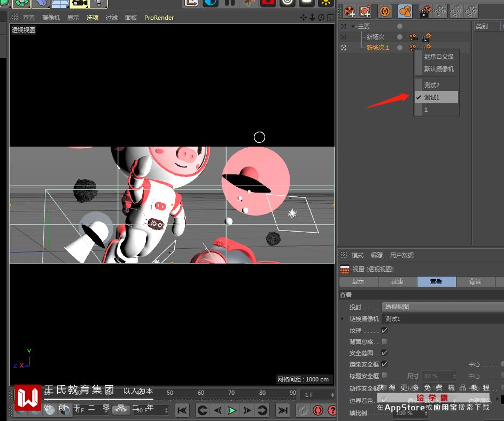Open the 投射 projection dropdown
Screen dimensions: 504x421
pyautogui.click(x=443, y=307)
